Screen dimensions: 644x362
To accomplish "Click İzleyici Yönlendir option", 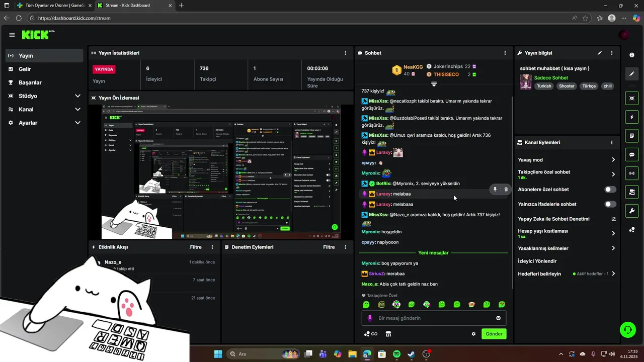I will 537,261.
